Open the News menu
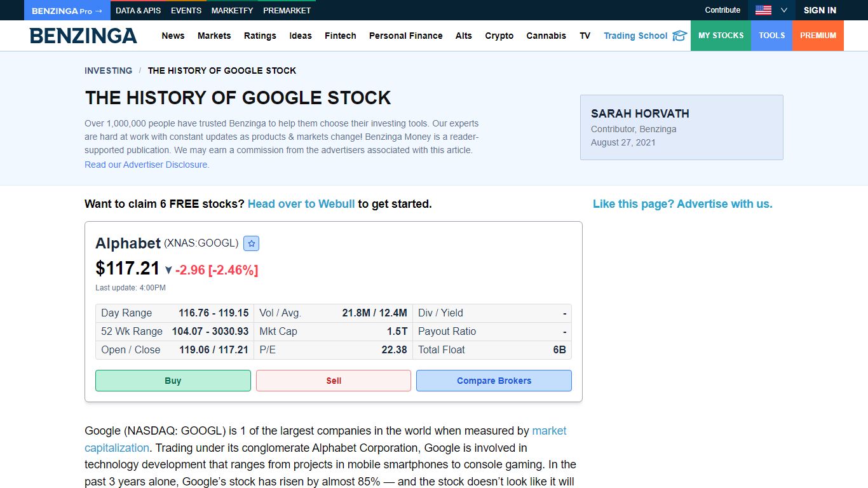The height and width of the screenshot is (488, 868). 173,36
